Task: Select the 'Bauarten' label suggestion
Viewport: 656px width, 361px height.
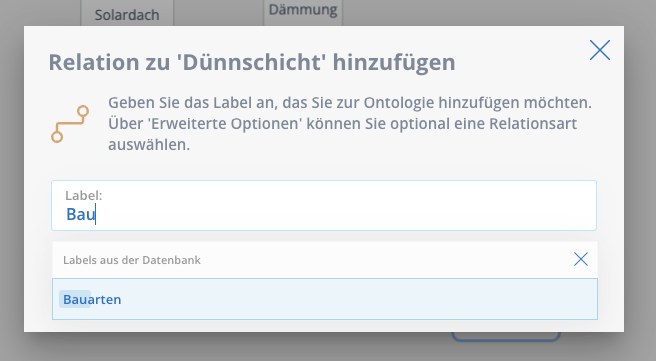Action: point(325,299)
